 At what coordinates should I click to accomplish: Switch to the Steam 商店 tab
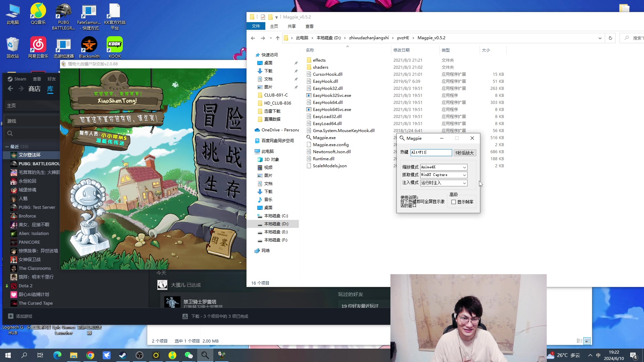(34, 89)
